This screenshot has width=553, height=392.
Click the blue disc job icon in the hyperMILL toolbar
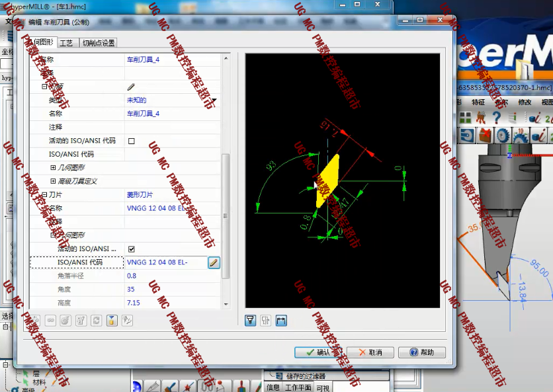[467, 136]
